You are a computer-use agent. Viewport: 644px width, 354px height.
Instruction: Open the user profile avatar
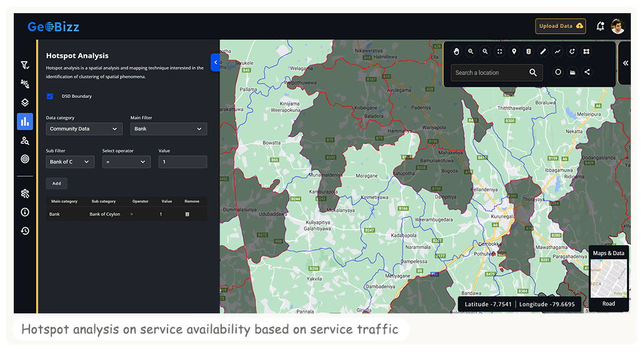[x=618, y=26]
